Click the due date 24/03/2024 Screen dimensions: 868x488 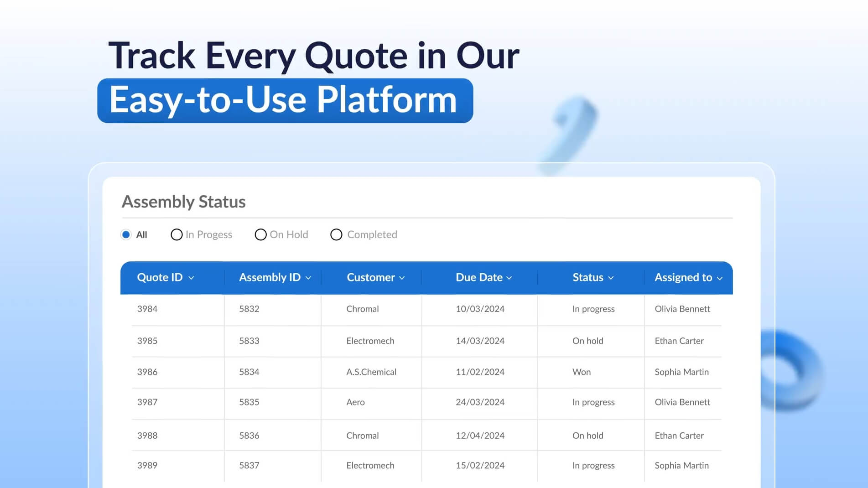[x=480, y=402]
